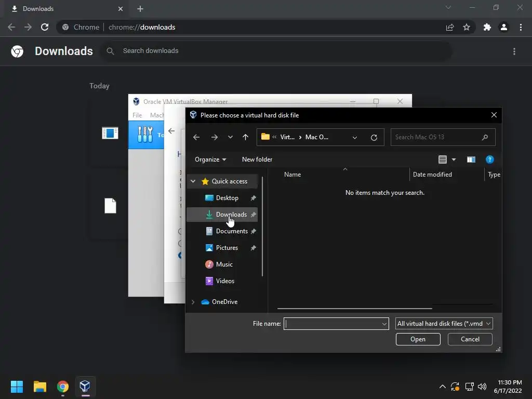Viewport: 532px width, 399px height.
Task: Click back arrow in VirtualBox wizard
Action: pos(171,131)
